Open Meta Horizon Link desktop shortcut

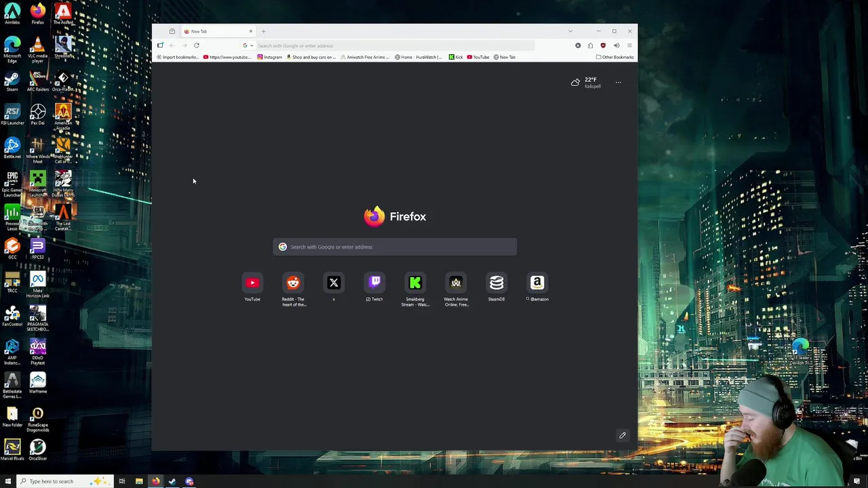37,285
